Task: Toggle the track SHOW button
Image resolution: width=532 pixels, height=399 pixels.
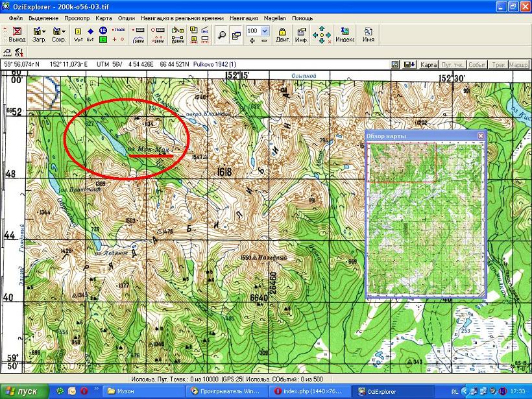Action: (x=139, y=40)
